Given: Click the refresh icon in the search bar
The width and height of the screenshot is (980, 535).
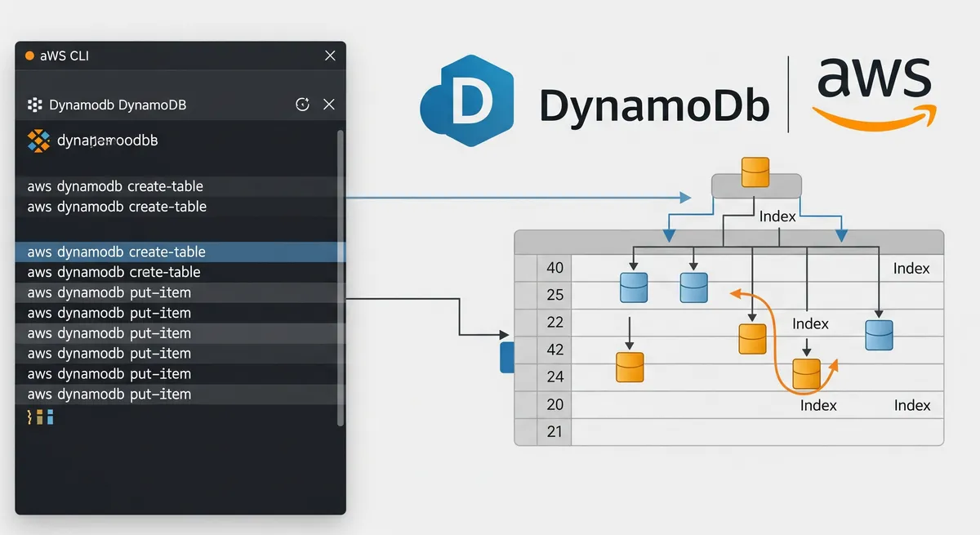Looking at the screenshot, I should pyautogui.click(x=302, y=104).
